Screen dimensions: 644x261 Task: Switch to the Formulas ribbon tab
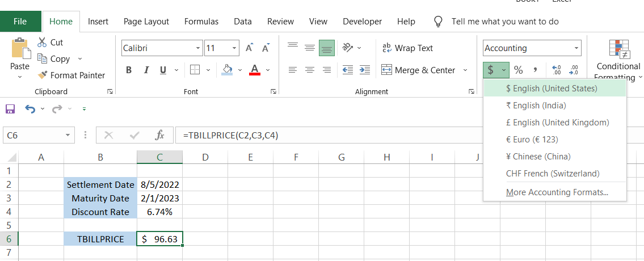[201, 22]
